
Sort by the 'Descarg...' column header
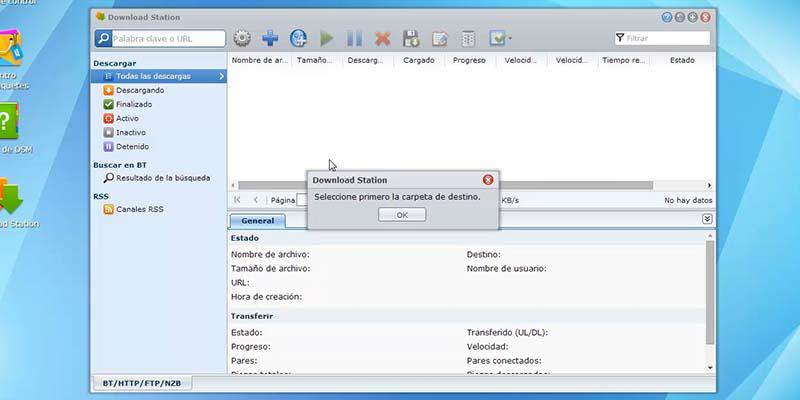coord(368,60)
